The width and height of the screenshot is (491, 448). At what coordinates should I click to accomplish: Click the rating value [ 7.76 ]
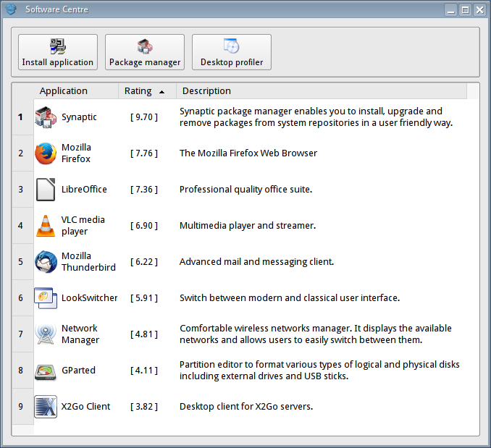click(144, 153)
